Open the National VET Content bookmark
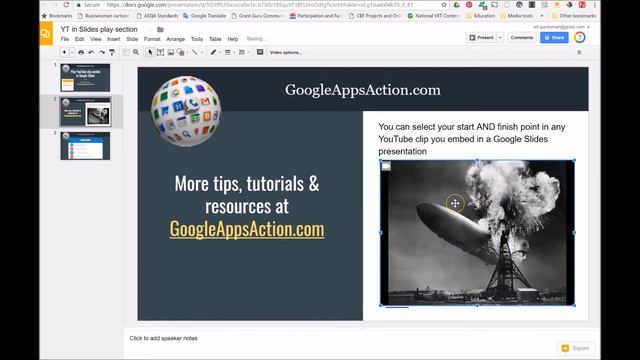Screen dimensions: 640x360 click(433, 16)
